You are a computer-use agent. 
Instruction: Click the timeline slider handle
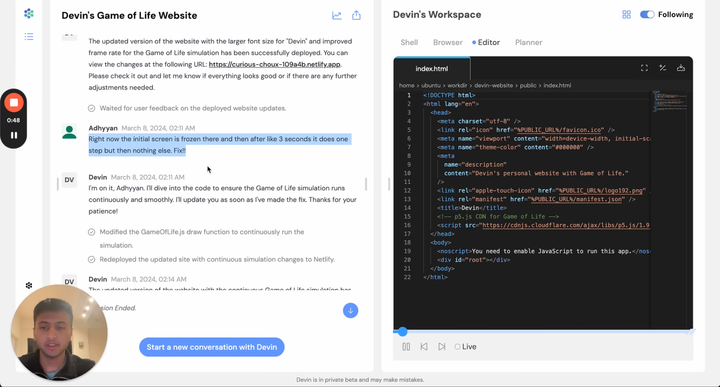coord(402,331)
